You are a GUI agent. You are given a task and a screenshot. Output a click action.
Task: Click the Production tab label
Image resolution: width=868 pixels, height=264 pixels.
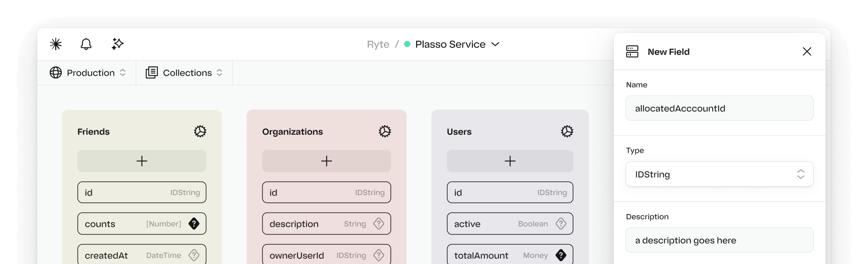pyautogui.click(x=90, y=72)
